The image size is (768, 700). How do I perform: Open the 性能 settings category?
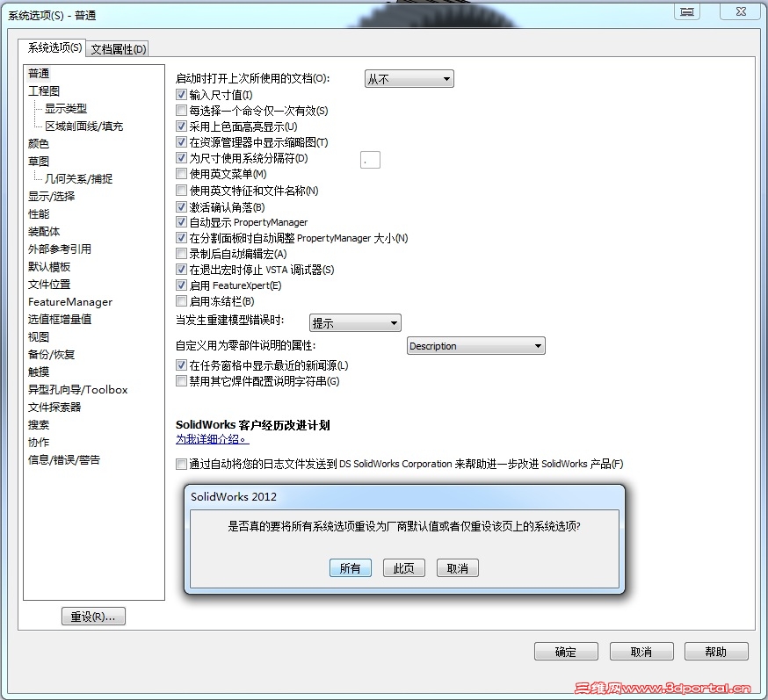coord(38,214)
